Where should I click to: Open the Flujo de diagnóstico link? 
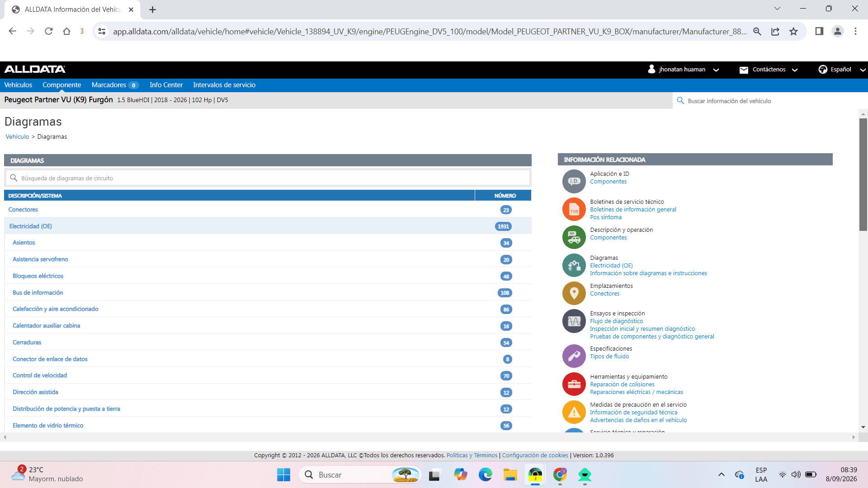tap(616, 321)
